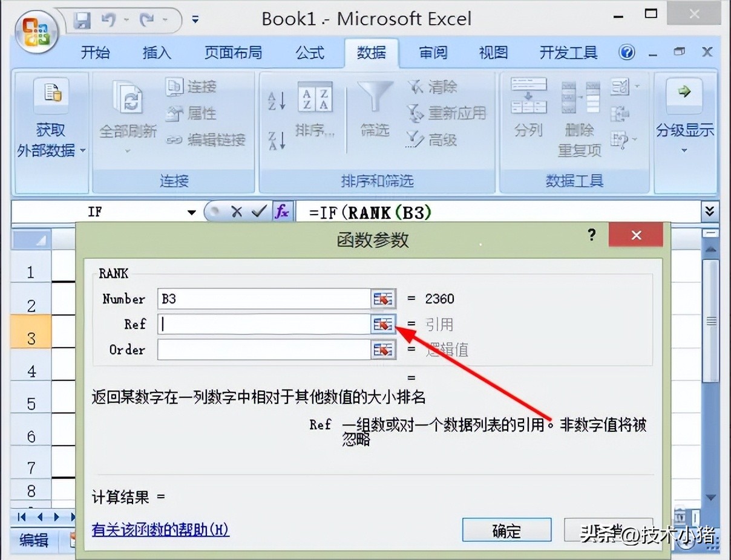Open the 视图 ribbon tab
Viewport: 731px width, 560px height.
click(493, 53)
